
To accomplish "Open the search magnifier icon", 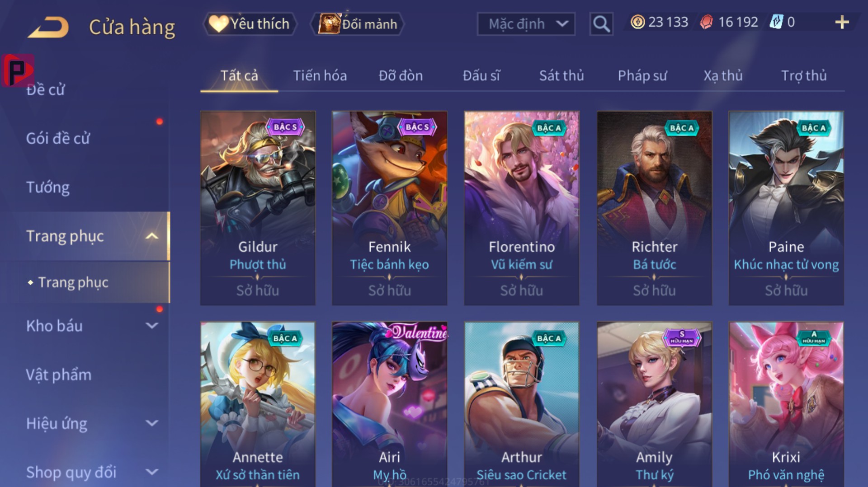I will point(601,23).
